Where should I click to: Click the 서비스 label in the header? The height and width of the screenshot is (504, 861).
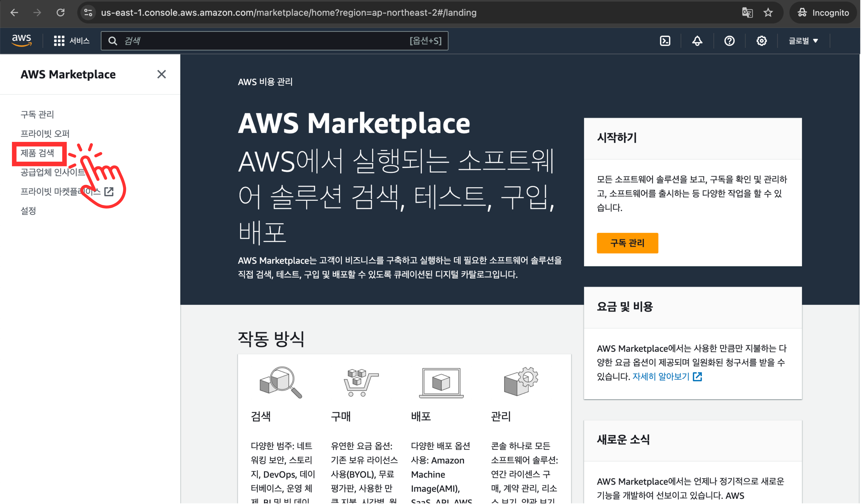(79, 41)
